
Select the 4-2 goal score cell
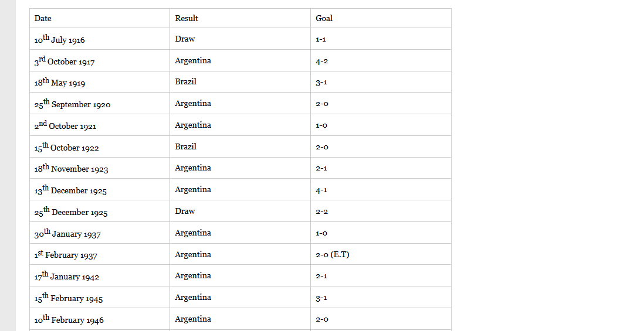[321, 61]
